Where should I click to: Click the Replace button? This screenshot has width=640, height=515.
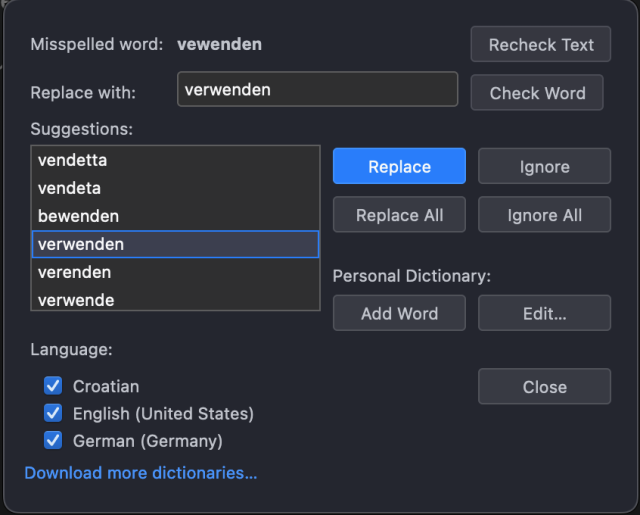click(399, 167)
